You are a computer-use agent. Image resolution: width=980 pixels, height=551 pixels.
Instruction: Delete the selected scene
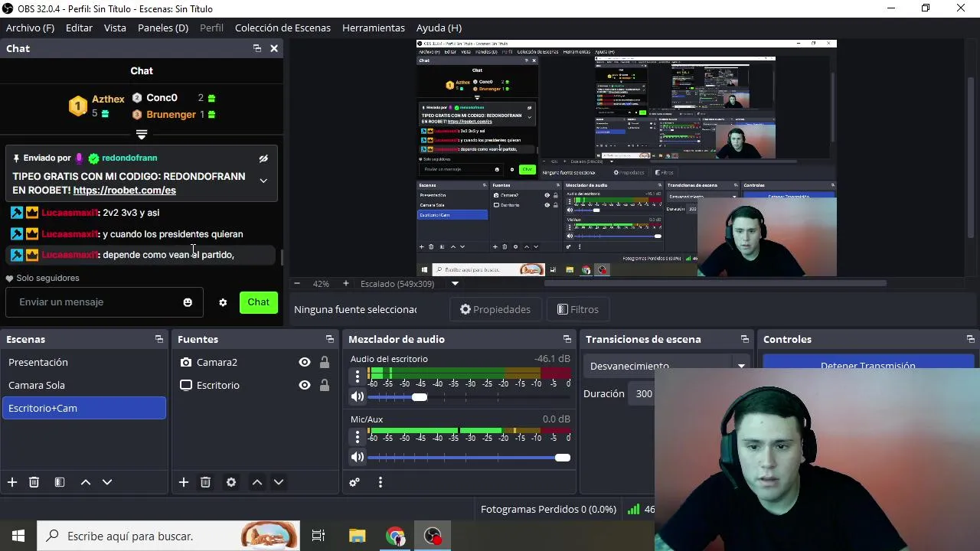[34, 482]
